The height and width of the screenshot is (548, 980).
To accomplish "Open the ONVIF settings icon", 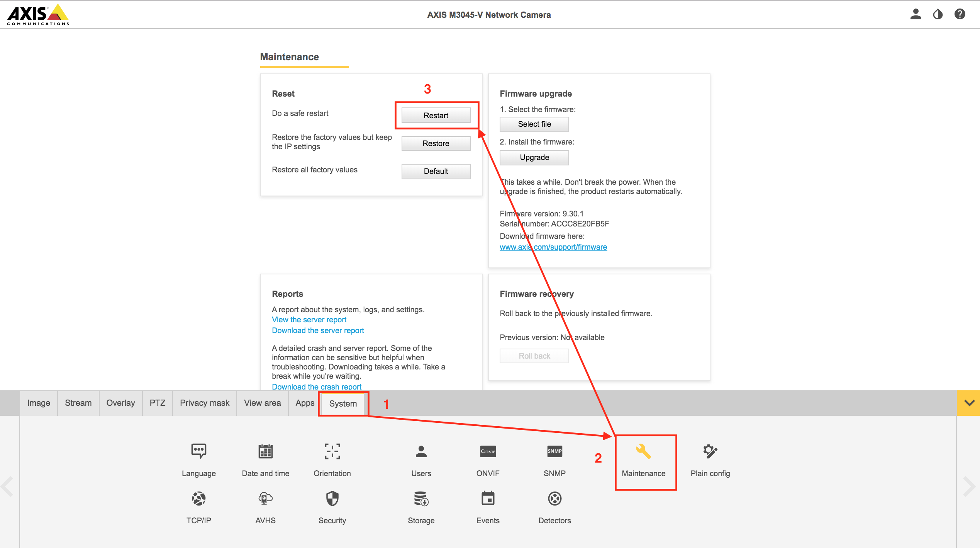I will pos(488,451).
